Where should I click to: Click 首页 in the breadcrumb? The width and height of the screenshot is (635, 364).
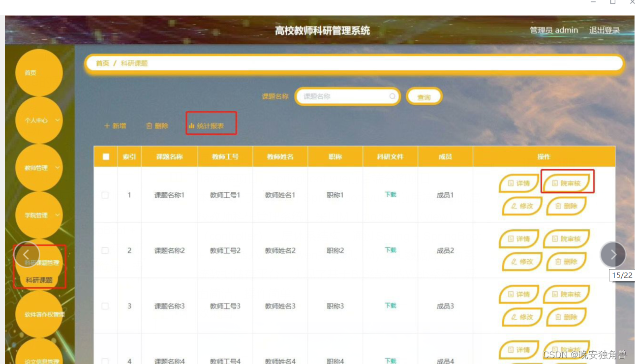102,63
